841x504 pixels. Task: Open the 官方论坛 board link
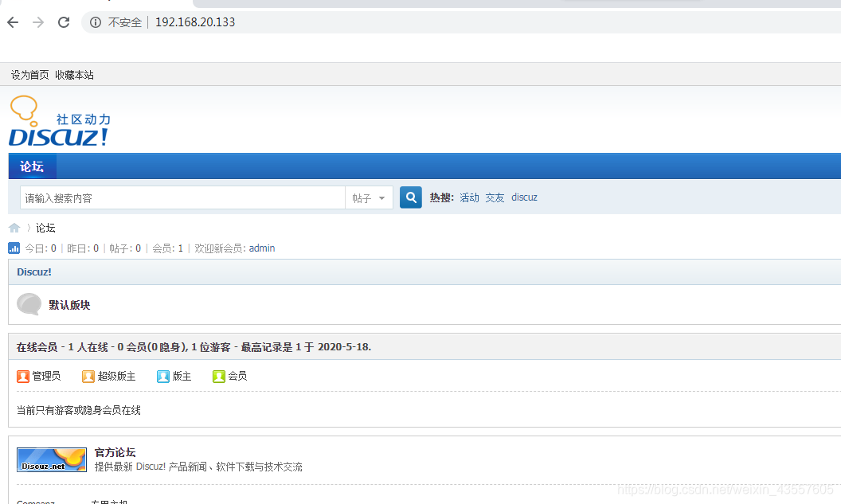point(114,451)
